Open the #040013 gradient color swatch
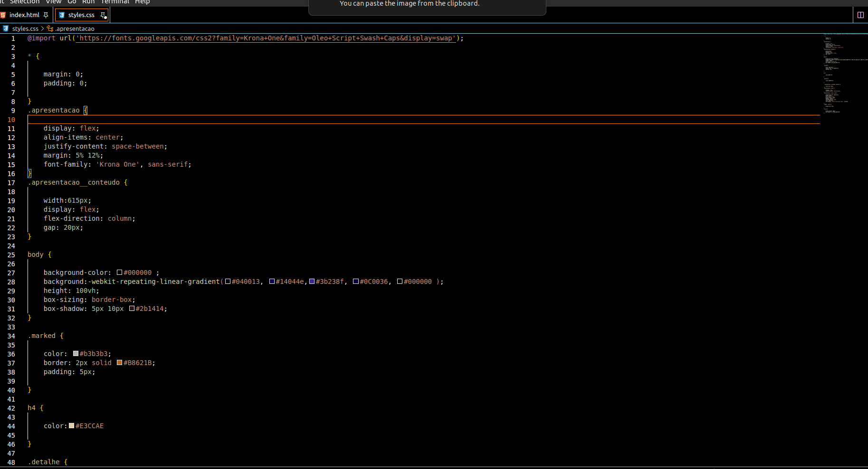This screenshot has width=868, height=469. 228,281
